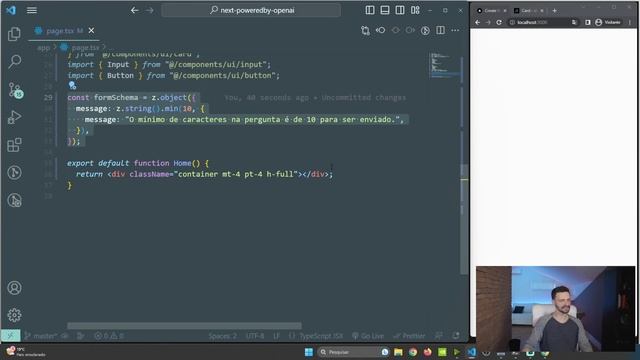Close the page.tsx editor tab
The image size is (640, 360).
coord(91,31)
